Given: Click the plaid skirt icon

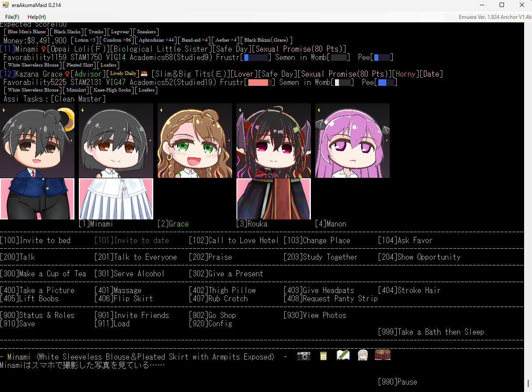Looking at the screenshot, I should point(383,355).
